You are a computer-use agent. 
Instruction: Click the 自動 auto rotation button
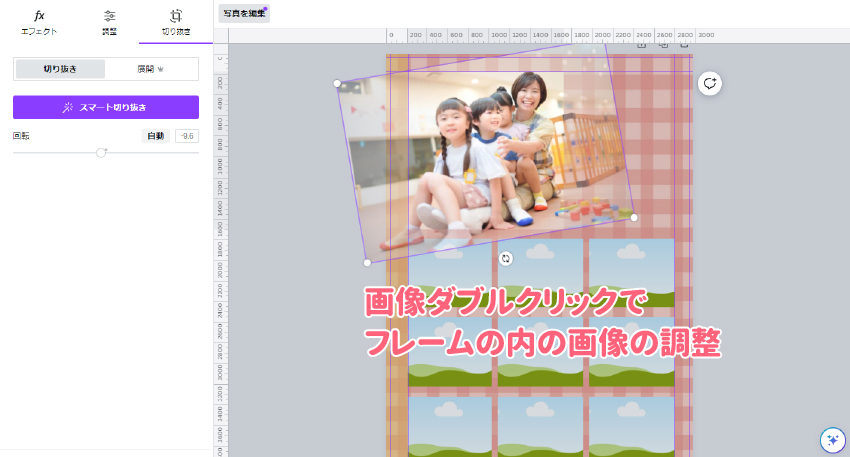coord(156,136)
